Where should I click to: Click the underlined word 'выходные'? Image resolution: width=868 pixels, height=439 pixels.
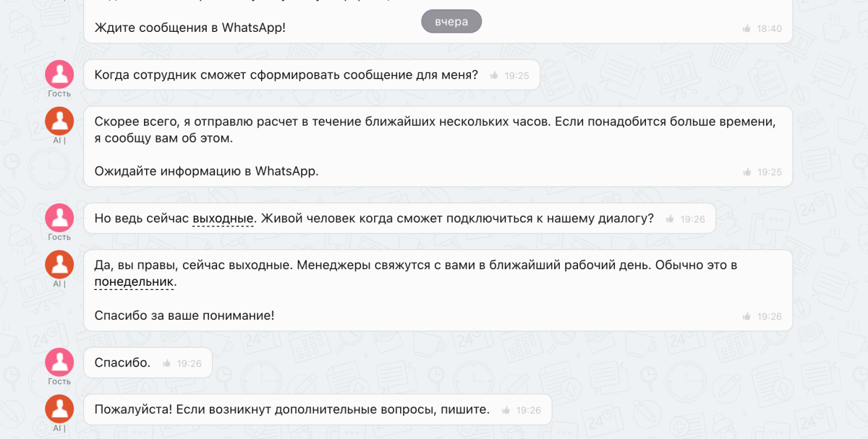pos(223,218)
